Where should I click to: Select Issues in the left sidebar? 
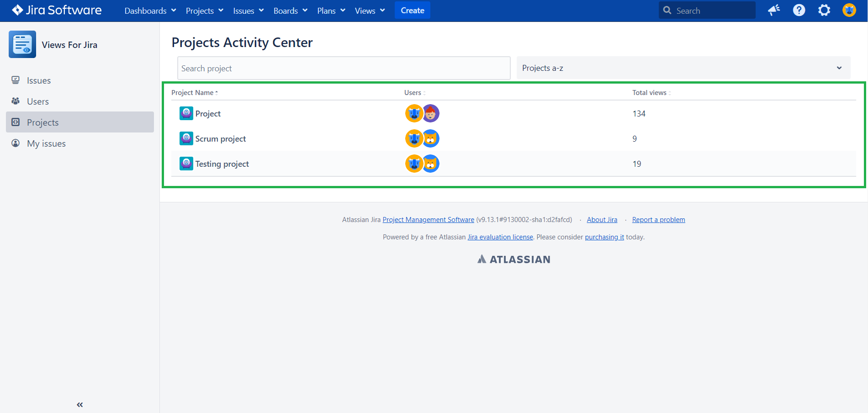(x=39, y=80)
